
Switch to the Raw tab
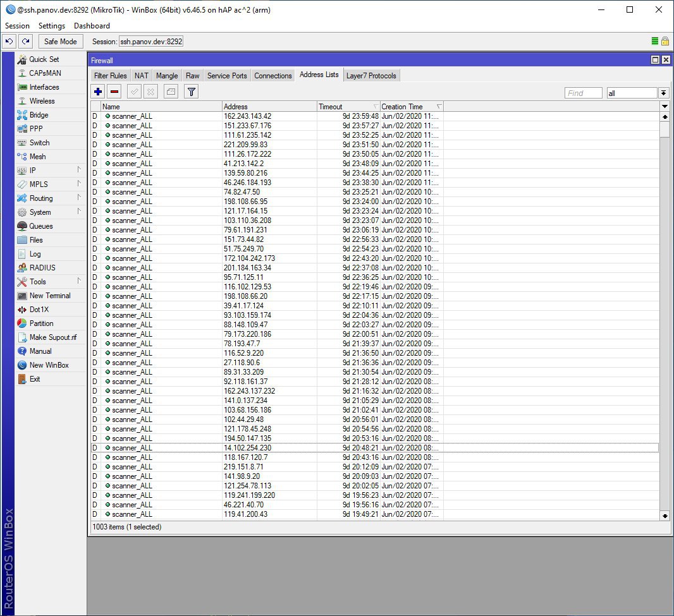pos(193,76)
